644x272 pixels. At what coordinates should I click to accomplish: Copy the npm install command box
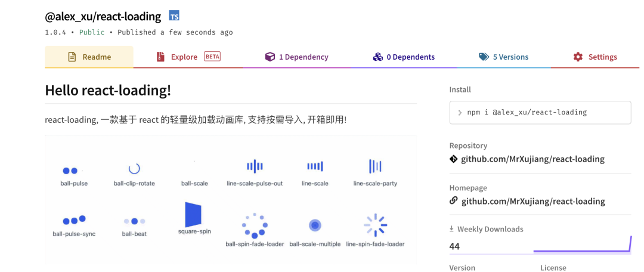[540, 112]
